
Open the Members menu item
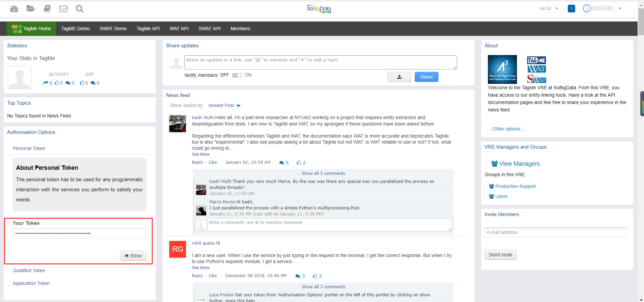click(240, 29)
